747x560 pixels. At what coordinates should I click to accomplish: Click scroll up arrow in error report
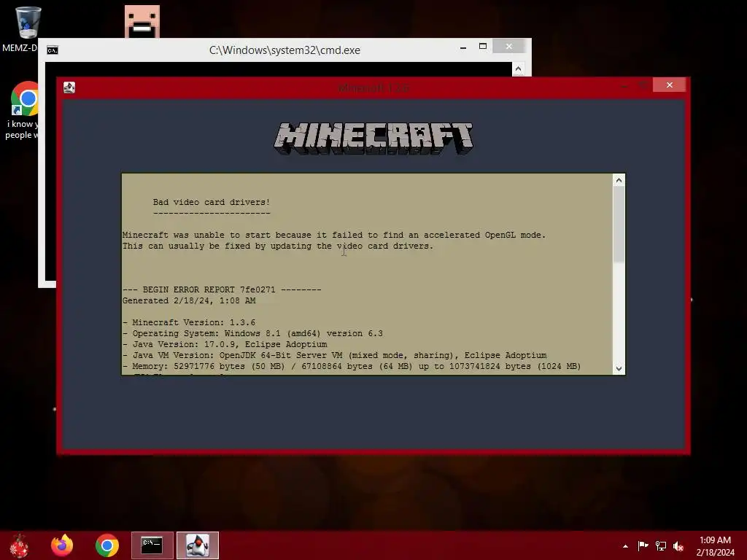click(x=619, y=180)
